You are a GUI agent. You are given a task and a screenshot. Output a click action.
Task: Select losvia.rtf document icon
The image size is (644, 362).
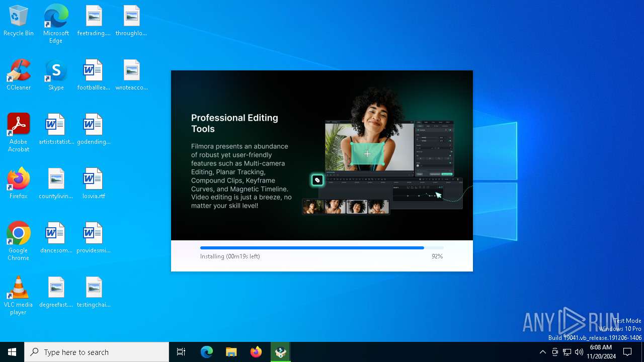(94, 184)
